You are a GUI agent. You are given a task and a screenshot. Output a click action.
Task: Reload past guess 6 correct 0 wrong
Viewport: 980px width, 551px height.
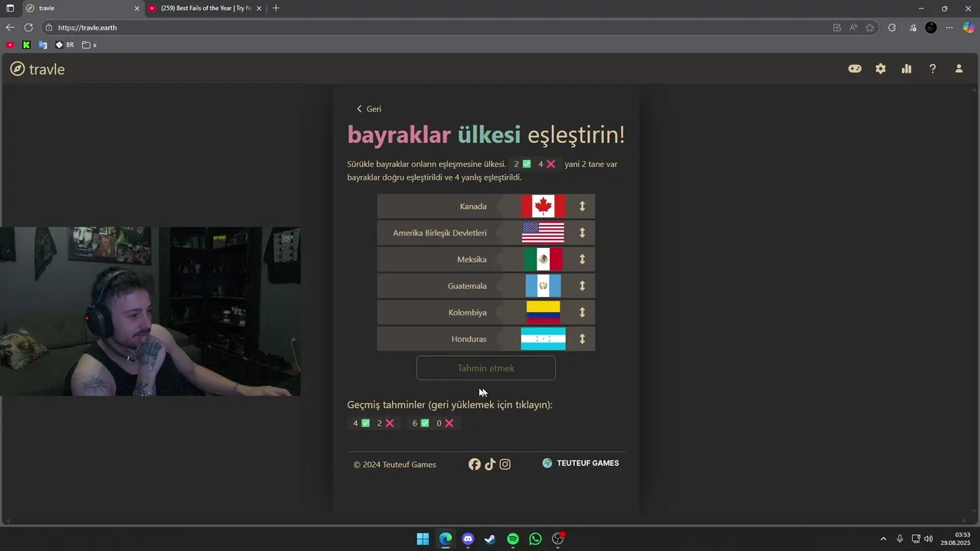[433, 423]
